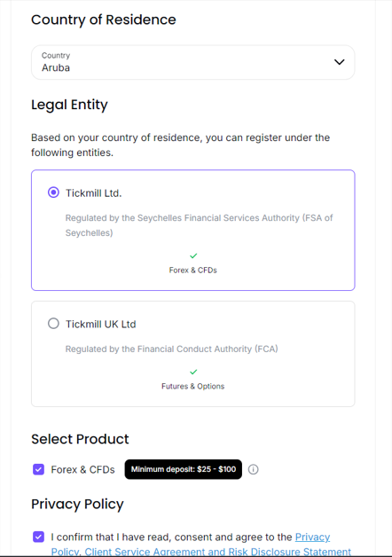392x557 pixels.
Task: Select the Tickmill Ltd. radio button
Action: tap(53, 192)
